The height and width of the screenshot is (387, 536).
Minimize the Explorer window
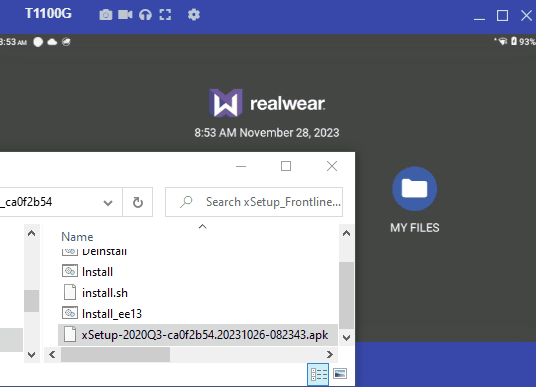point(241,166)
